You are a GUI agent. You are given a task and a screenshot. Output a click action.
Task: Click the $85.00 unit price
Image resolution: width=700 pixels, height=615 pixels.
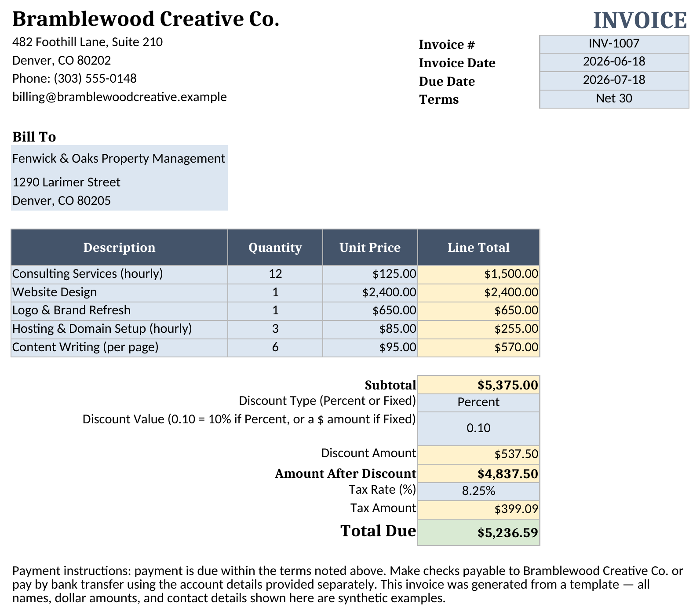coord(370,329)
